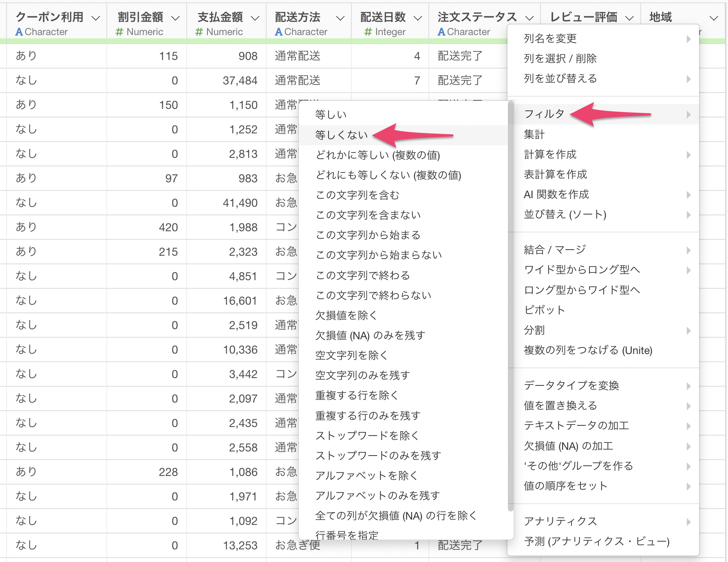The image size is (728, 562).
Task: Click the 地域 column header chevron
Action: (713, 18)
